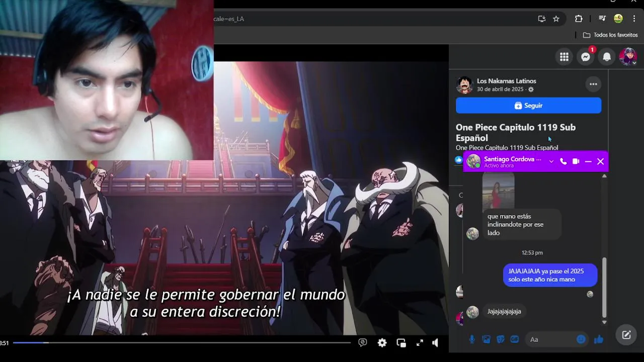The width and height of the screenshot is (644, 362).
Task: Follow the page with the Seguir button
Action: point(528,106)
